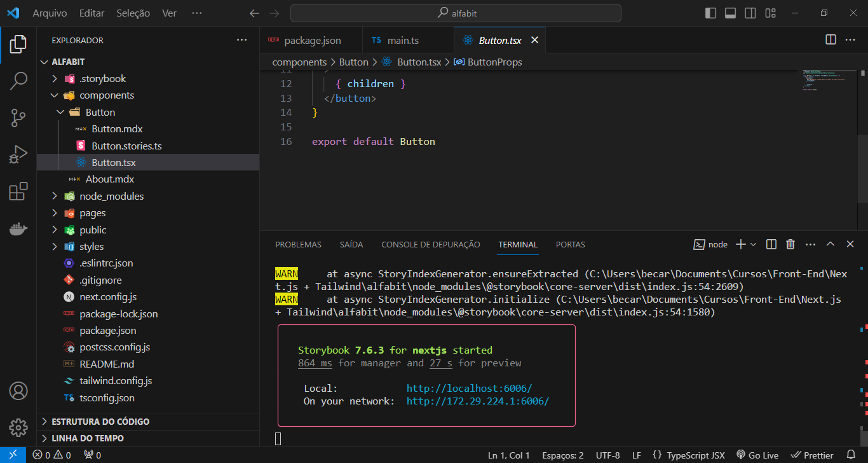Open the remote window indicator
868x463 pixels.
(x=13, y=455)
